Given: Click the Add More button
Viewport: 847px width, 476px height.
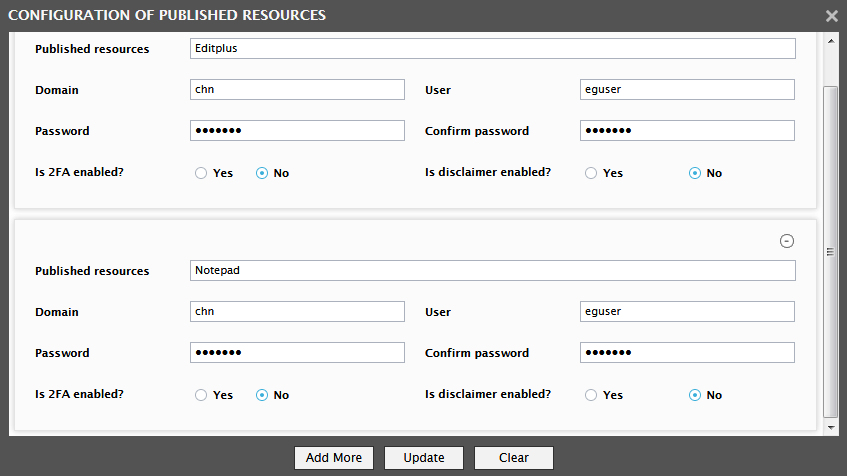Looking at the screenshot, I should [334, 458].
